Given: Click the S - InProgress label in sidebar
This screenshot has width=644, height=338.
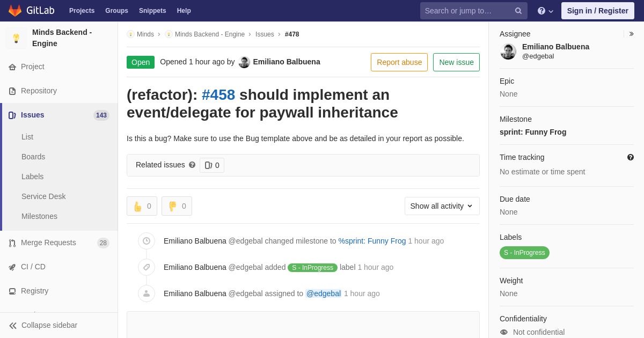Looking at the screenshot, I should pos(524,253).
